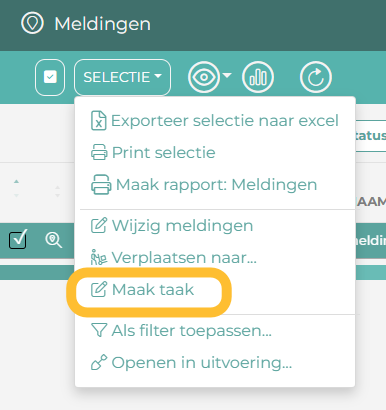The image size is (386, 410).
Task: Click the eye visibility icon
Action: pyautogui.click(x=204, y=77)
